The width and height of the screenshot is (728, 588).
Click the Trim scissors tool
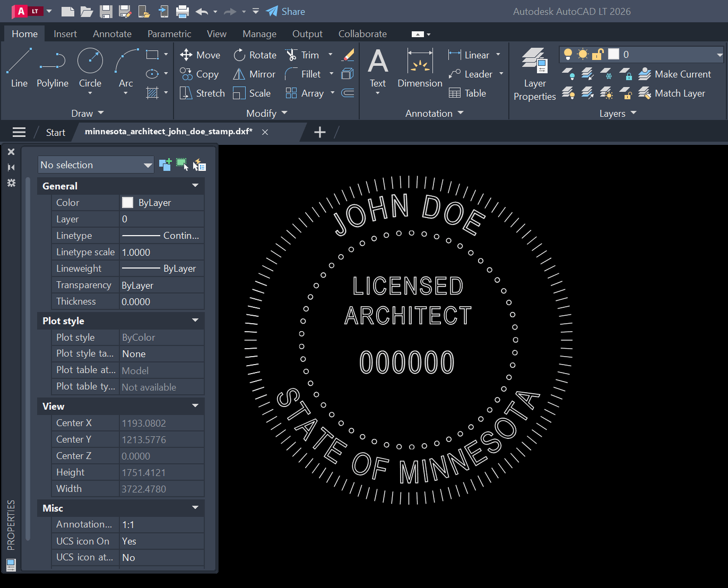click(302, 55)
